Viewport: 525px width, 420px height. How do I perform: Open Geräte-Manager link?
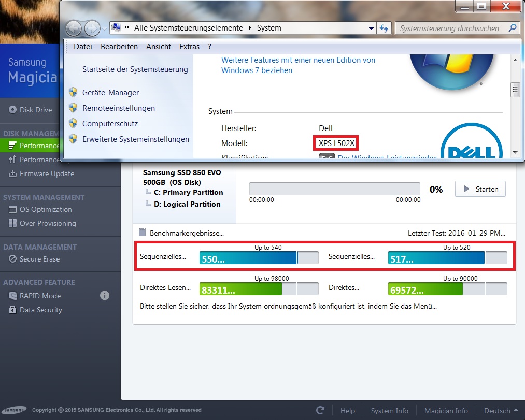click(110, 92)
